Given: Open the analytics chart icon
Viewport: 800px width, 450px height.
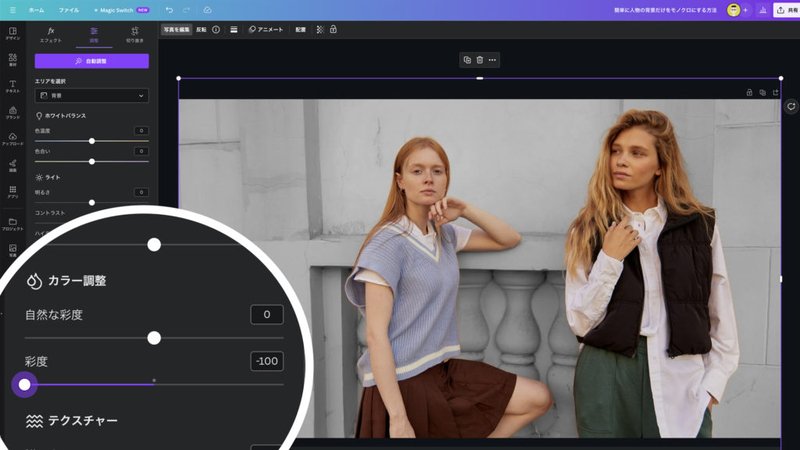Looking at the screenshot, I should coord(763,10).
